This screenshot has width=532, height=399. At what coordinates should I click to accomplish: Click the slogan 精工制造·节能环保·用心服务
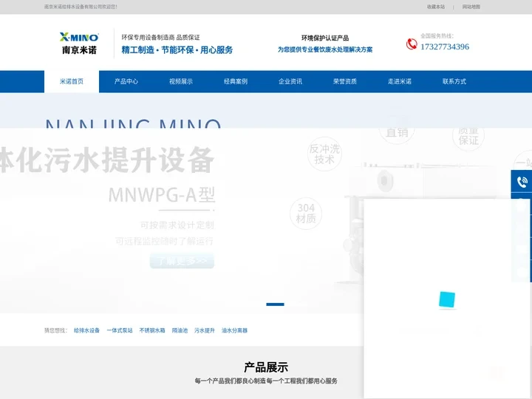pyautogui.click(x=177, y=50)
